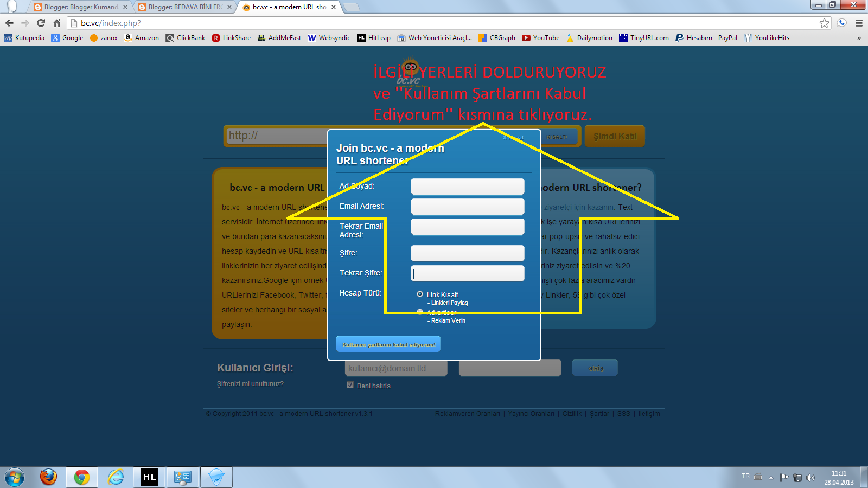Go back to the previous page
Viewport: 868px width, 488px height.
coord(9,23)
